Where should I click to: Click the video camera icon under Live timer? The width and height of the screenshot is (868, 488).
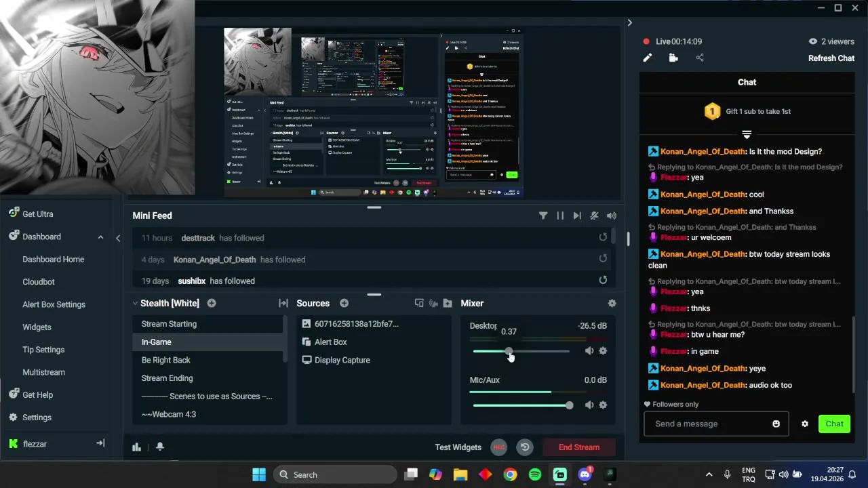pyautogui.click(x=673, y=58)
